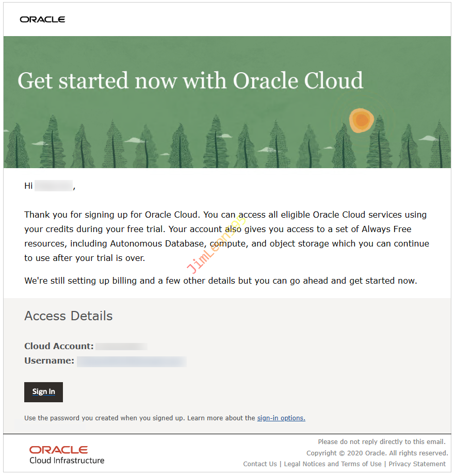
Task: Click the 'Get started now' banner heading
Action: [x=190, y=81]
